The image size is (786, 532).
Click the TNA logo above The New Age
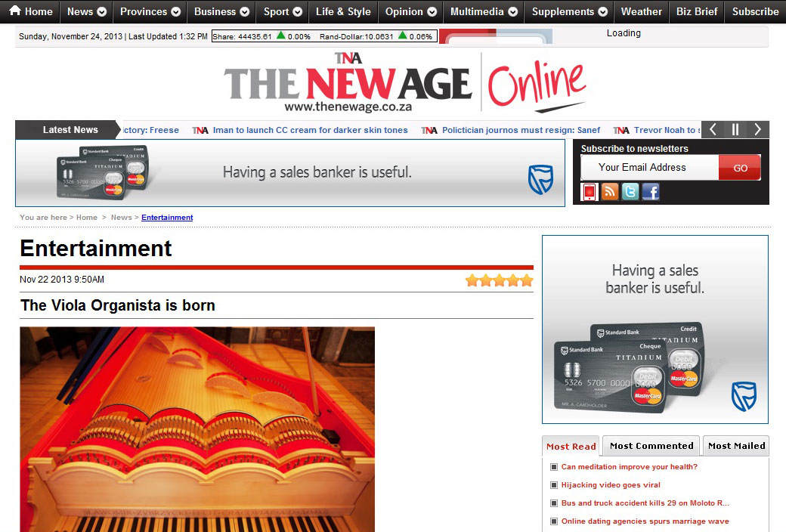(348, 58)
